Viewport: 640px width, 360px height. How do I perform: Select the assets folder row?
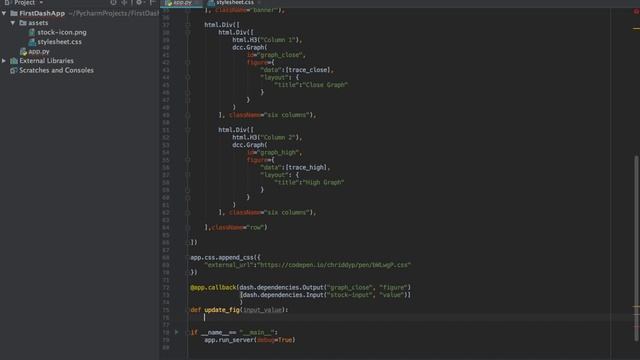pos(80,23)
